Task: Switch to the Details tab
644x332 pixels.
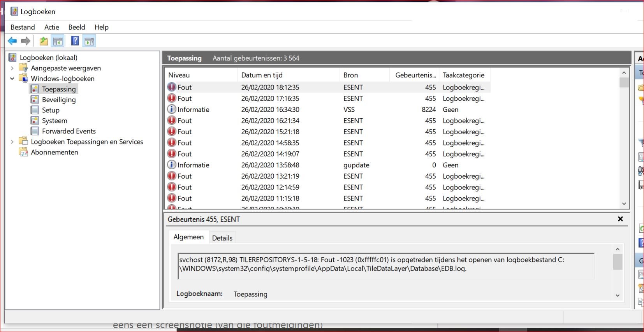Action: [x=222, y=238]
